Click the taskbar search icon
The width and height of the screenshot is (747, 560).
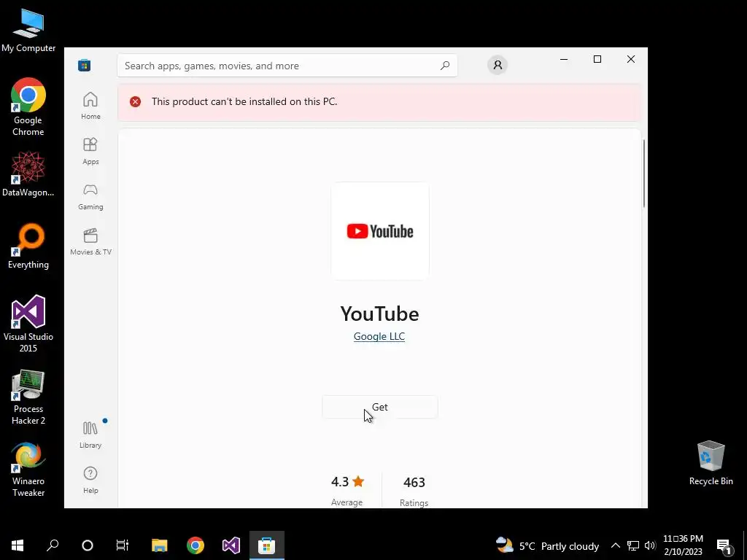(x=53, y=545)
